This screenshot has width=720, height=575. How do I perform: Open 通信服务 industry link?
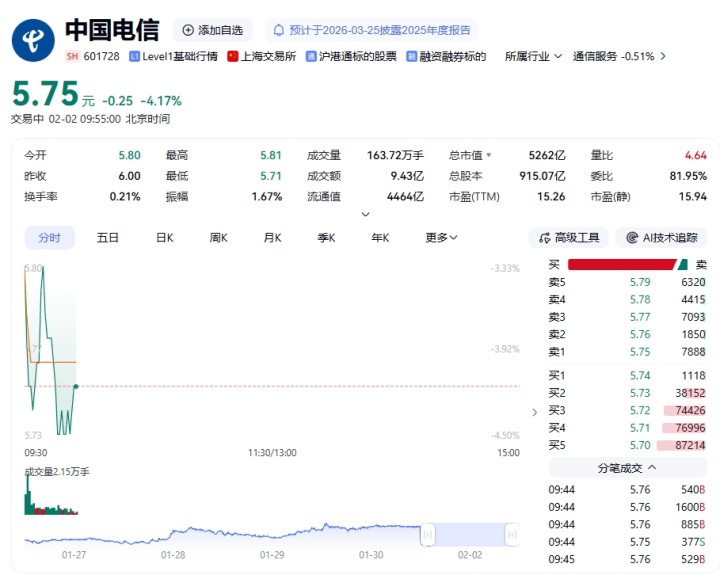click(x=595, y=56)
